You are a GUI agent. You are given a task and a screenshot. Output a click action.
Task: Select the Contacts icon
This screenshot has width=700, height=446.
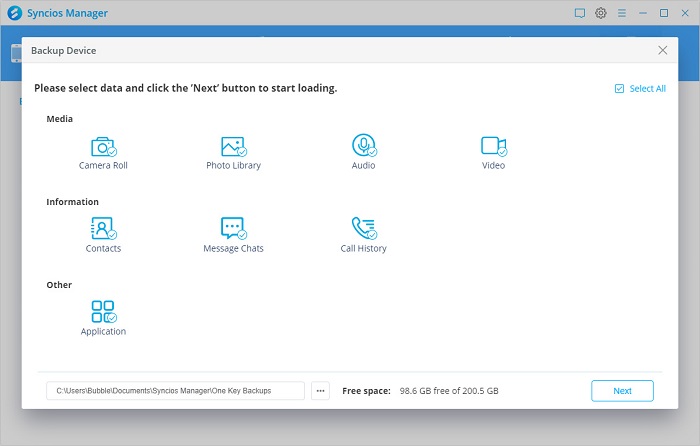click(x=103, y=228)
